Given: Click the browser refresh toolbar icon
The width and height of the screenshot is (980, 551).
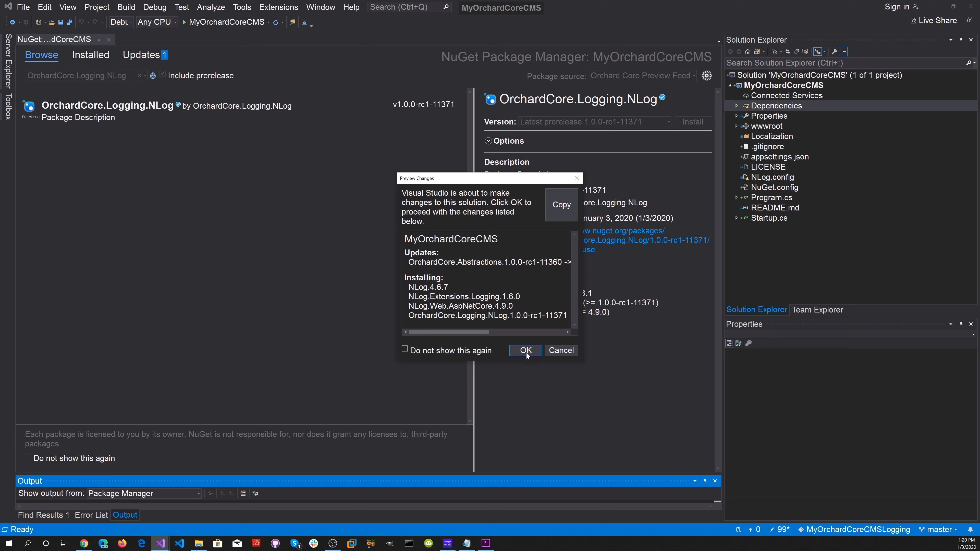Looking at the screenshot, I should [x=276, y=22].
